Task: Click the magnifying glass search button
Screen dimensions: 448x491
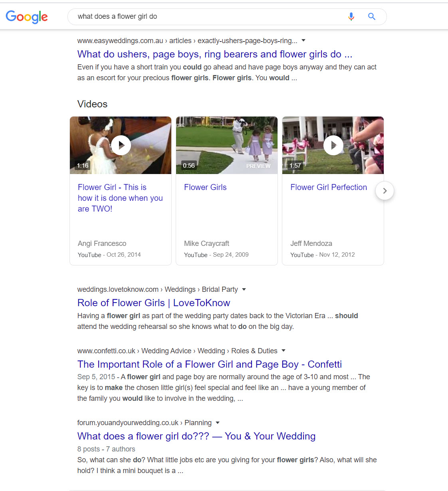Action: click(371, 16)
